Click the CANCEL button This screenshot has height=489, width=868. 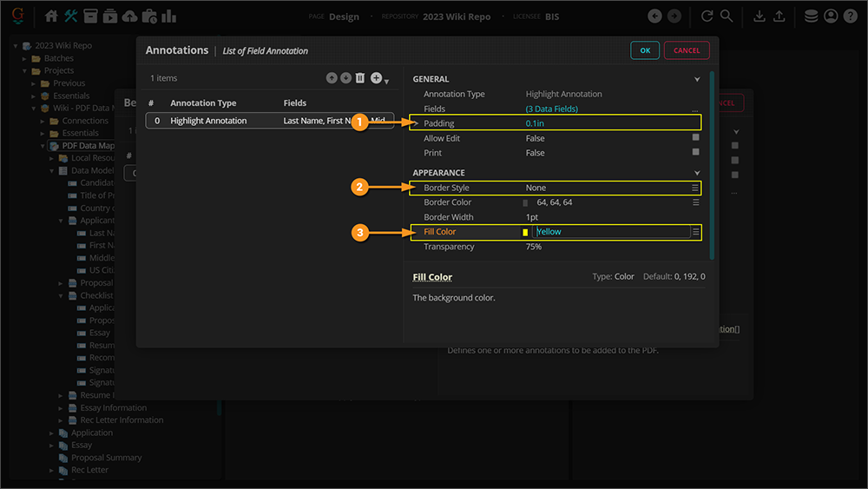pyautogui.click(x=687, y=50)
